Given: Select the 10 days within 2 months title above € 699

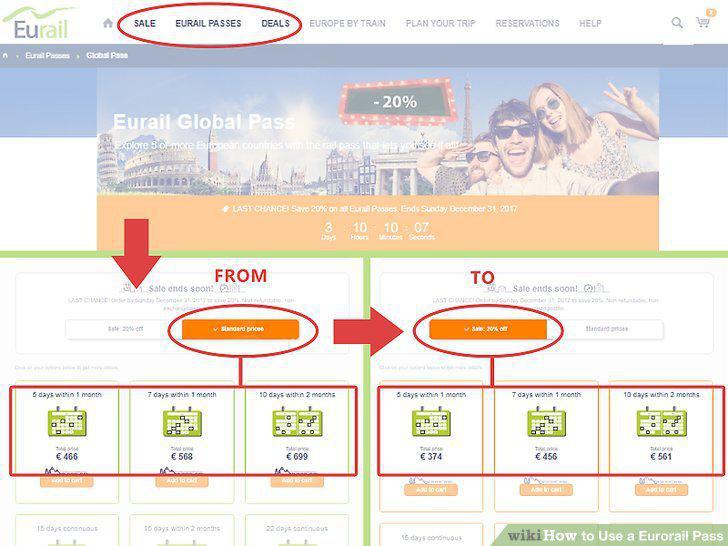Looking at the screenshot, I should [x=297, y=395].
